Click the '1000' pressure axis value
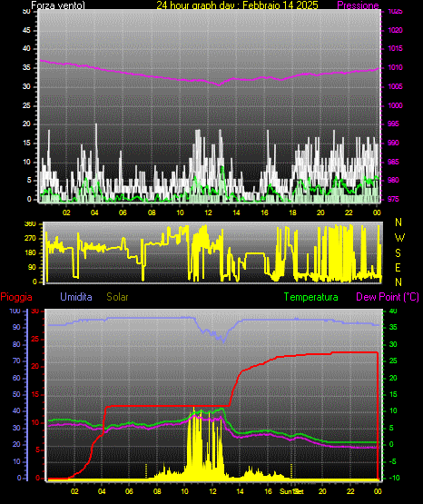The height and width of the screenshot is (504, 423). (395, 105)
